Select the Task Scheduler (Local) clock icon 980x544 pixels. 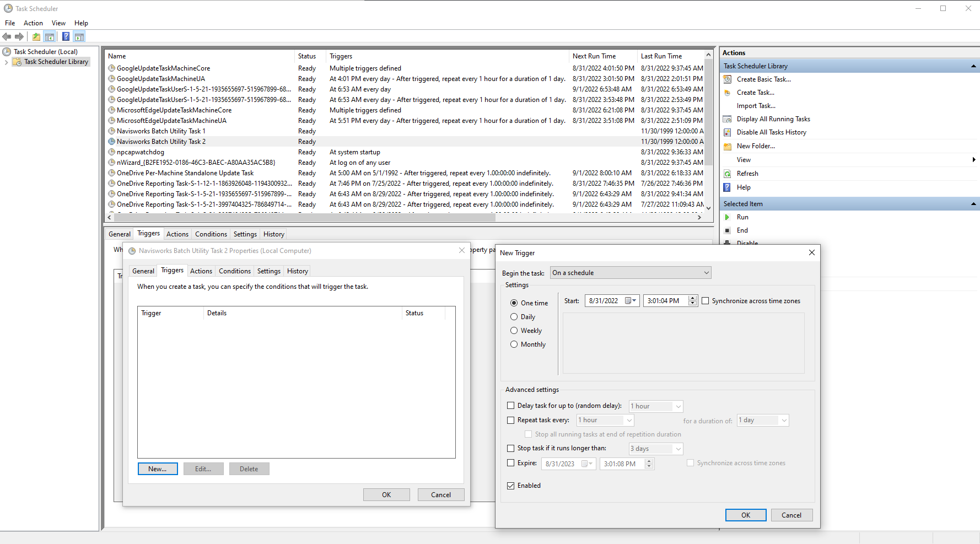coord(7,52)
